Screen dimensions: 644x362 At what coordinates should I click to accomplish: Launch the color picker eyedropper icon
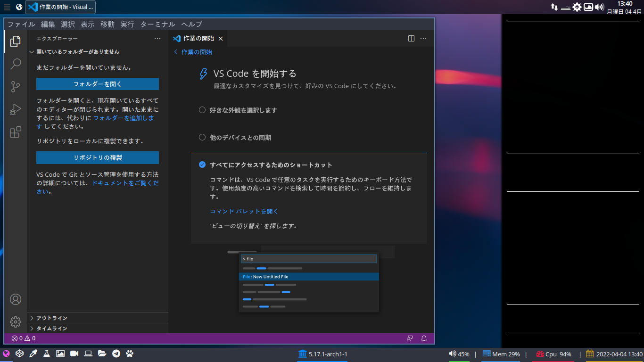tap(33, 354)
